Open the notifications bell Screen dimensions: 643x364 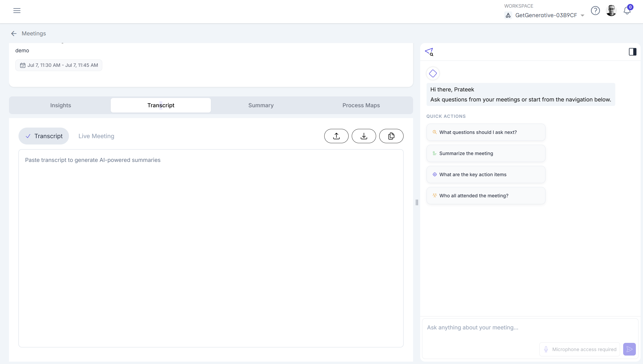coord(627,11)
